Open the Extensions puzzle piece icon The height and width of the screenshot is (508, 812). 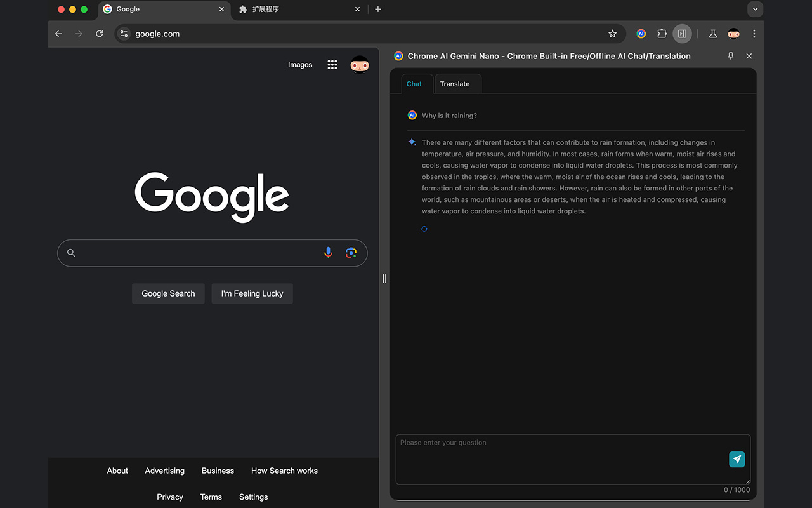662,34
